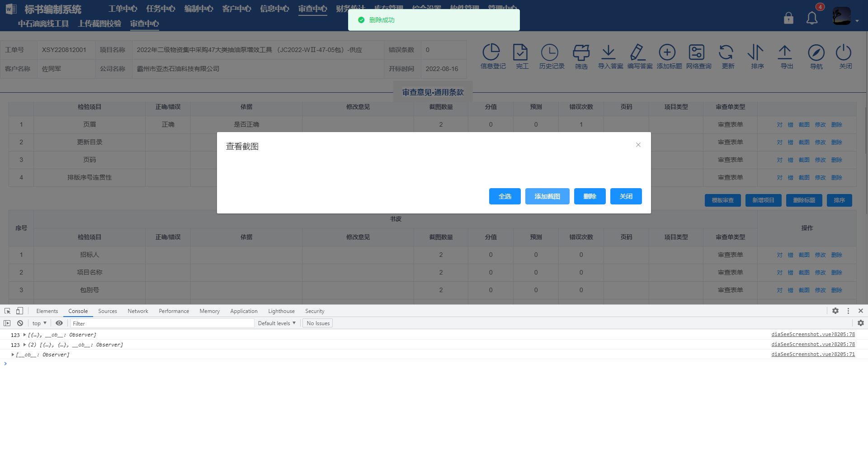Open user avatar dropdown arrow
This screenshot has width=868, height=469.
tap(857, 21)
